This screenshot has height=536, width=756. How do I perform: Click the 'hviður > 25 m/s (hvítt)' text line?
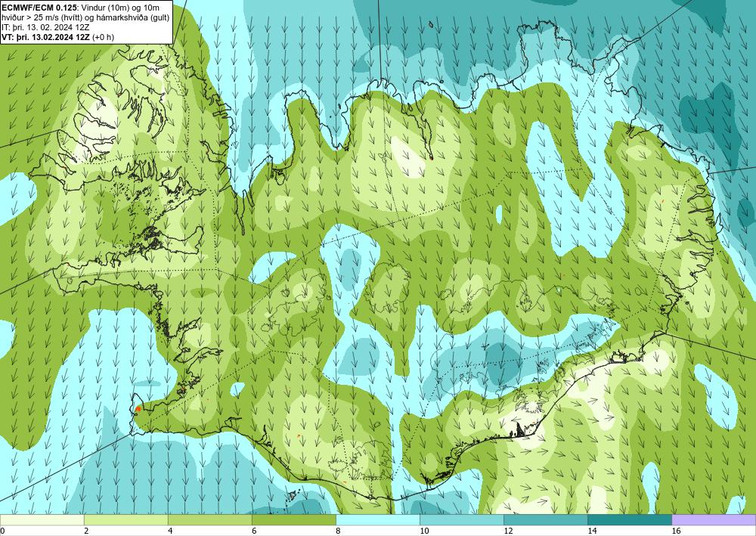coord(41,17)
